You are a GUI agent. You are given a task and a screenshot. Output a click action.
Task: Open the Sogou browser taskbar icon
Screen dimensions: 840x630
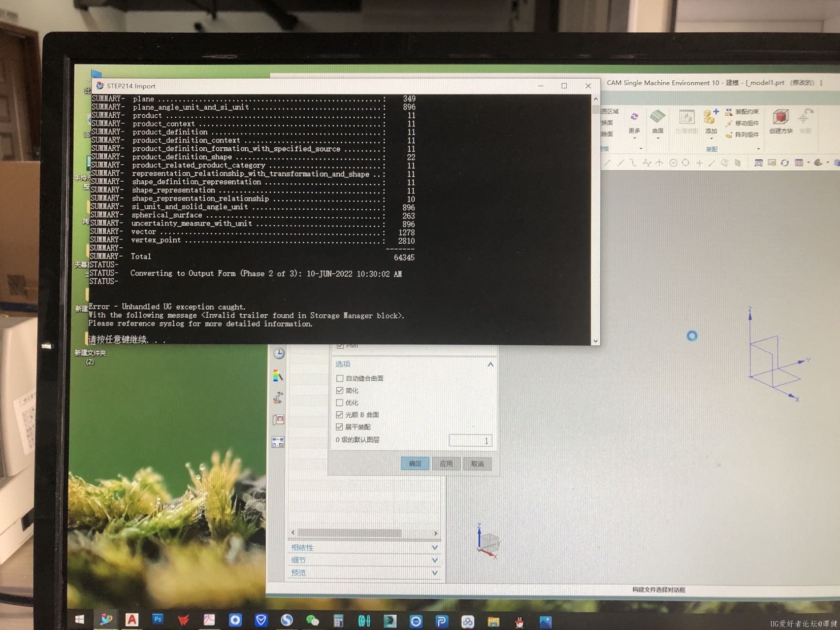(x=287, y=620)
